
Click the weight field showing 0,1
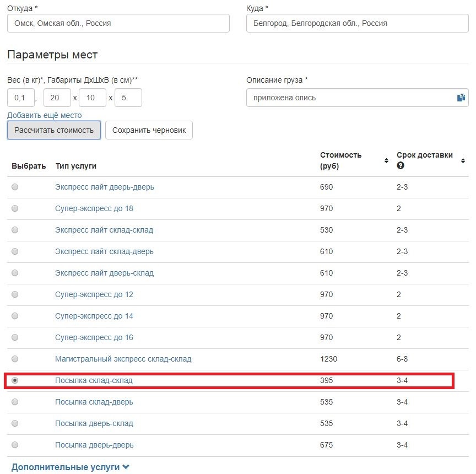tap(21, 98)
